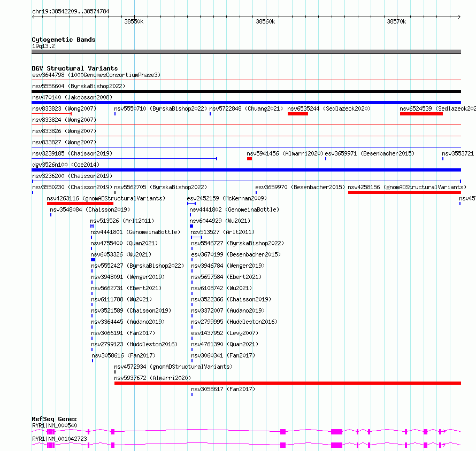The image size is (476, 451).
Task: Click esv1437952 (Levy2007) label
Action: click(225, 333)
